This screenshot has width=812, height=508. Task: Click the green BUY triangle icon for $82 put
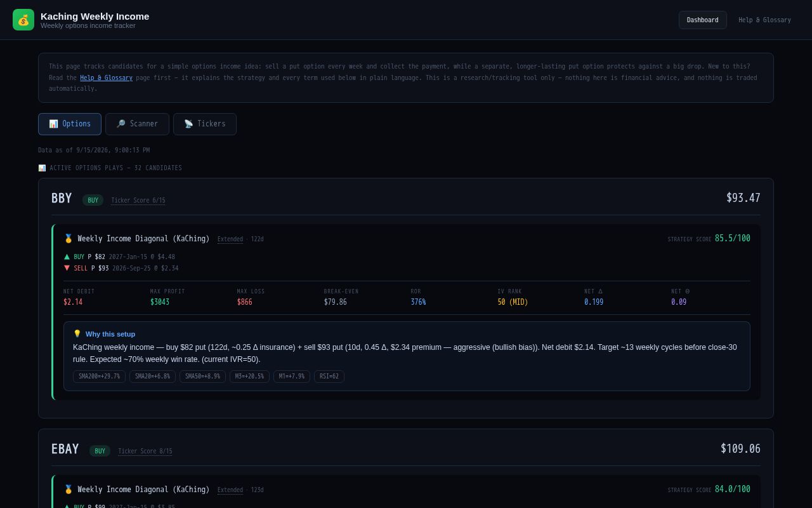(x=67, y=257)
